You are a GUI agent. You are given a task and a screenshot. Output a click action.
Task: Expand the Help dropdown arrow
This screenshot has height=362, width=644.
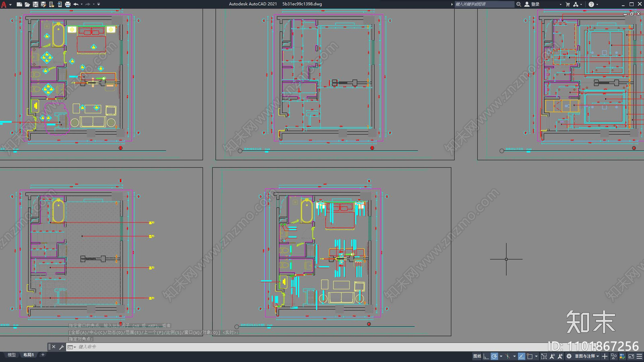pyautogui.click(x=597, y=4)
